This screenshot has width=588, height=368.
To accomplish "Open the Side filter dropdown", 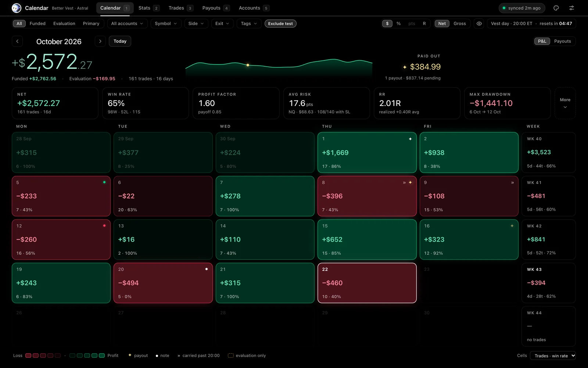I will pyautogui.click(x=196, y=24).
